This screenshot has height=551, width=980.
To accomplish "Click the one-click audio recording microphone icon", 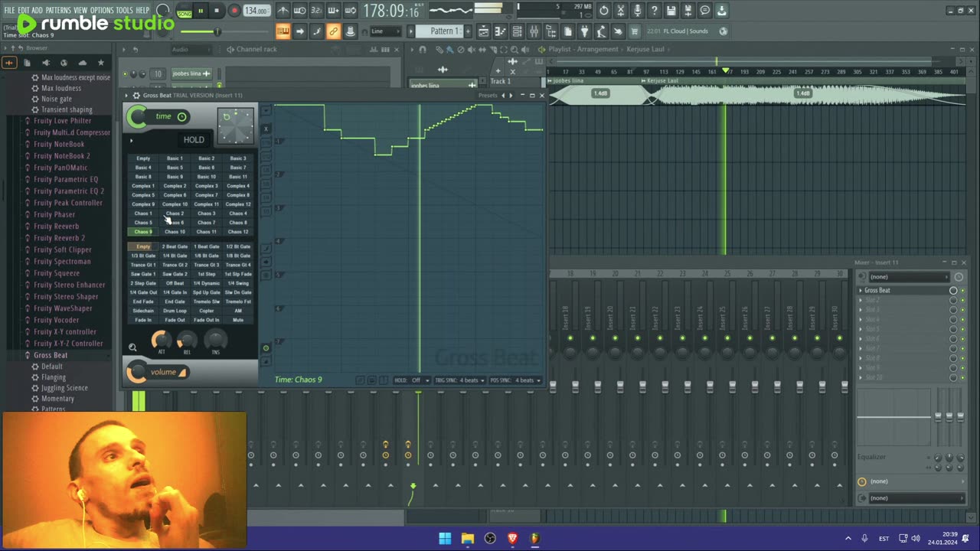I will (638, 11).
